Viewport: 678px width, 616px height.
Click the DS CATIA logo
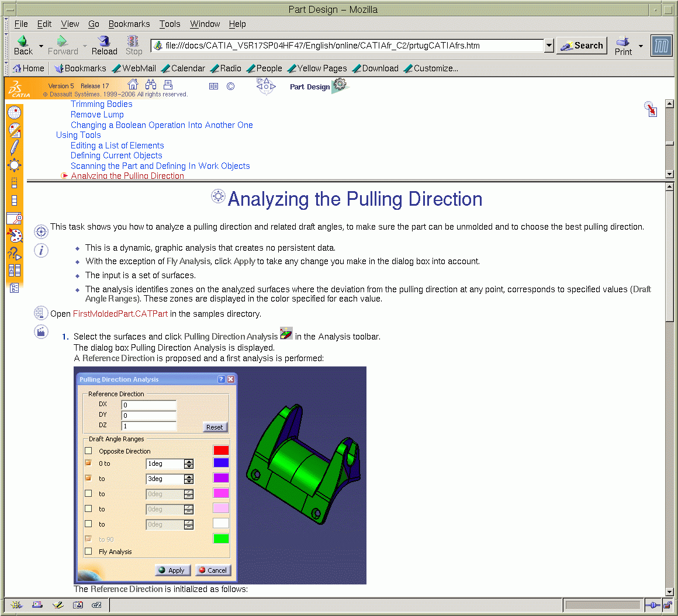[19, 89]
